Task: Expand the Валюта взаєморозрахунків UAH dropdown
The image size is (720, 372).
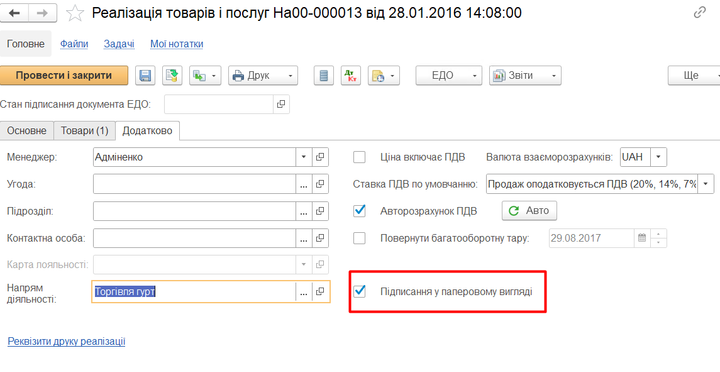Action: click(658, 157)
